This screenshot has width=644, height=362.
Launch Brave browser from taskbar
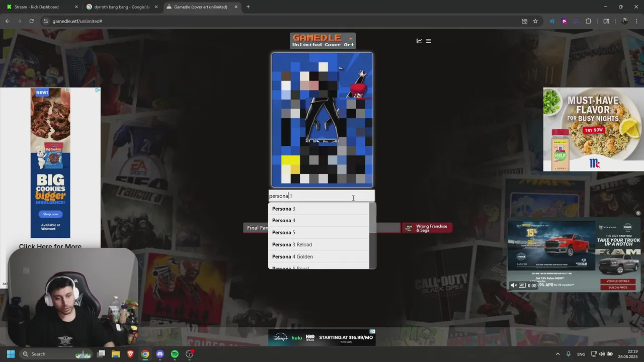pyautogui.click(x=130, y=354)
